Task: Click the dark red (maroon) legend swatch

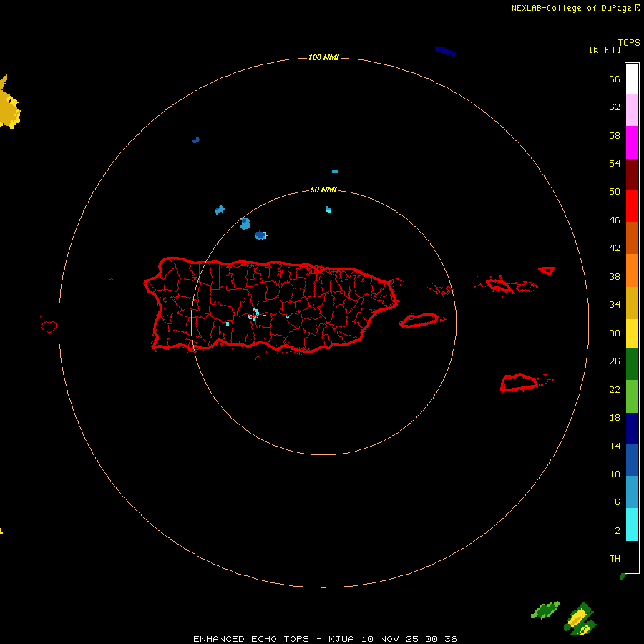Action: coord(632,175)
